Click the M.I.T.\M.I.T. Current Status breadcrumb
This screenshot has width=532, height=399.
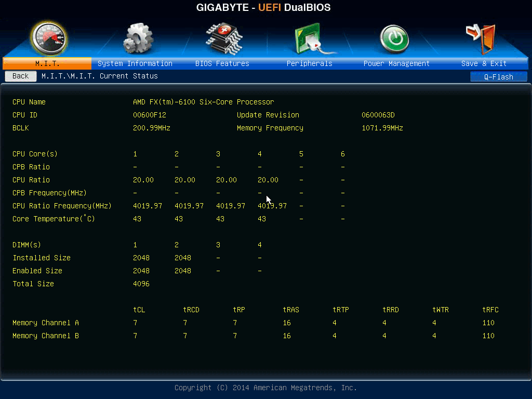(100, 76)
